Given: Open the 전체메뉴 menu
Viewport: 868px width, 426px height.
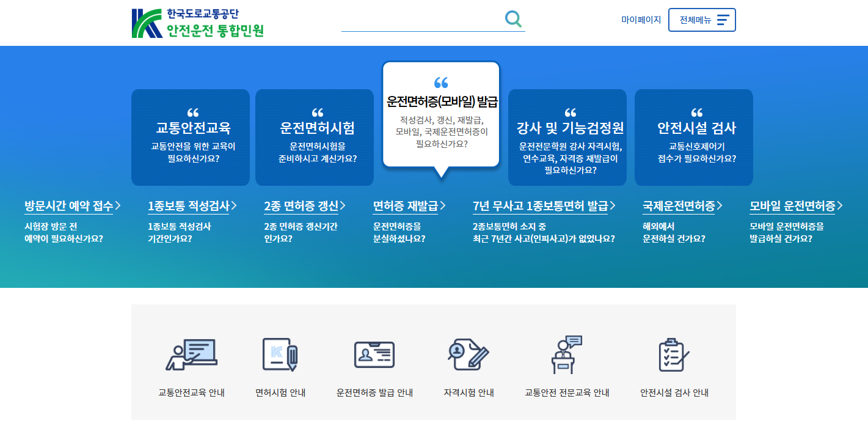Looking at the screenshot, I should 702,20.
